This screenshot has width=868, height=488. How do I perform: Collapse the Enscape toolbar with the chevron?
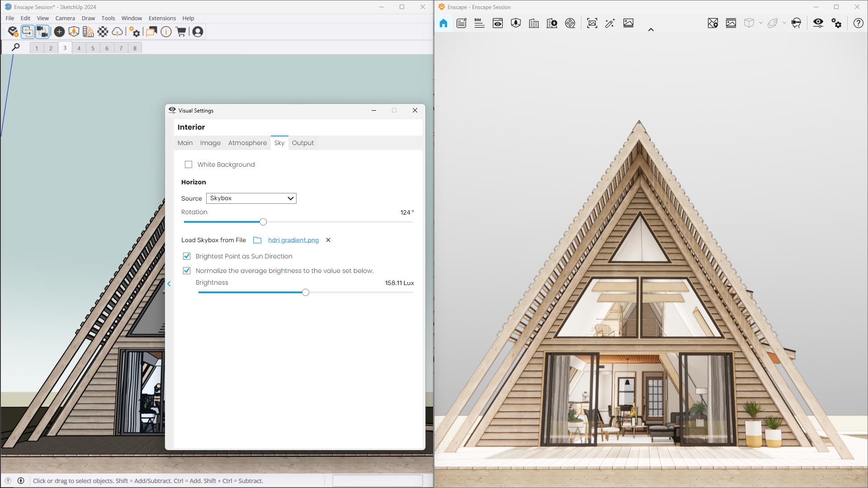click(651, 30)
